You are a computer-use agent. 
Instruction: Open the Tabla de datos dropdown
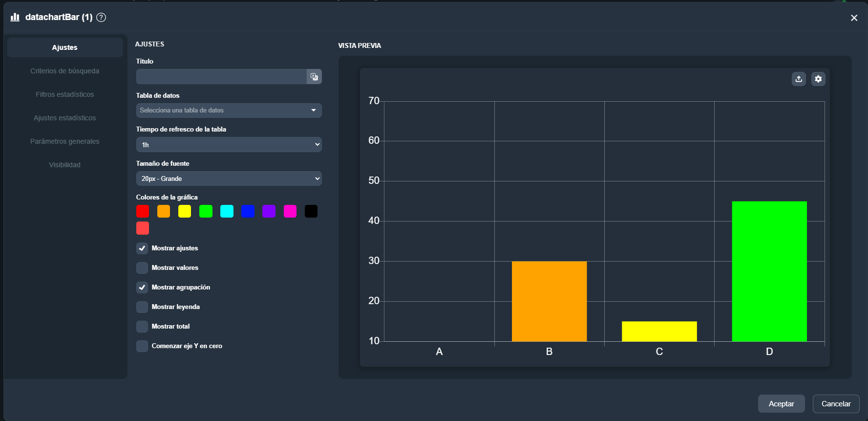[229, 111]
